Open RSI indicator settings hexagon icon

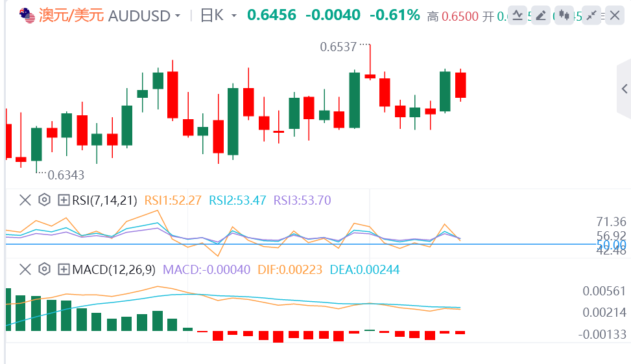click(44, 200)
